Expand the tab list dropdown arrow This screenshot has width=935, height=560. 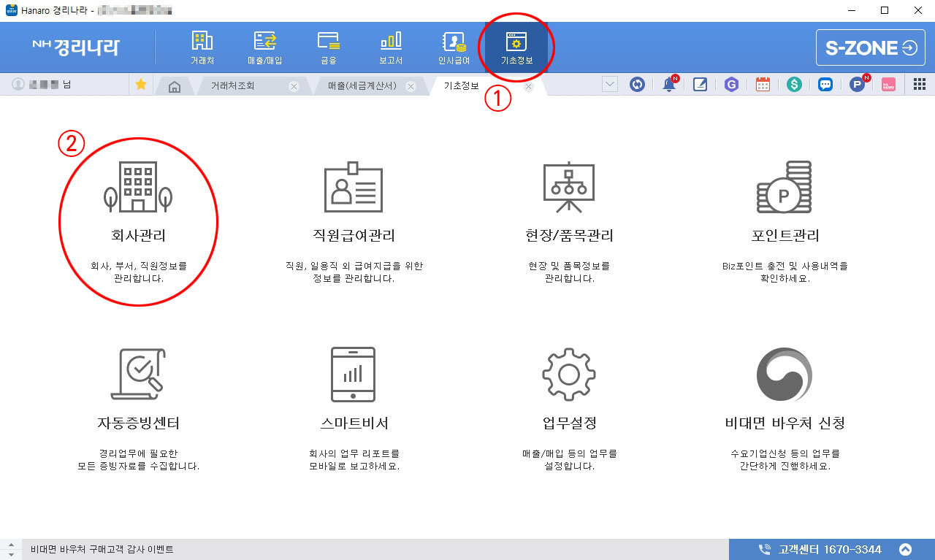pos(609,84)
